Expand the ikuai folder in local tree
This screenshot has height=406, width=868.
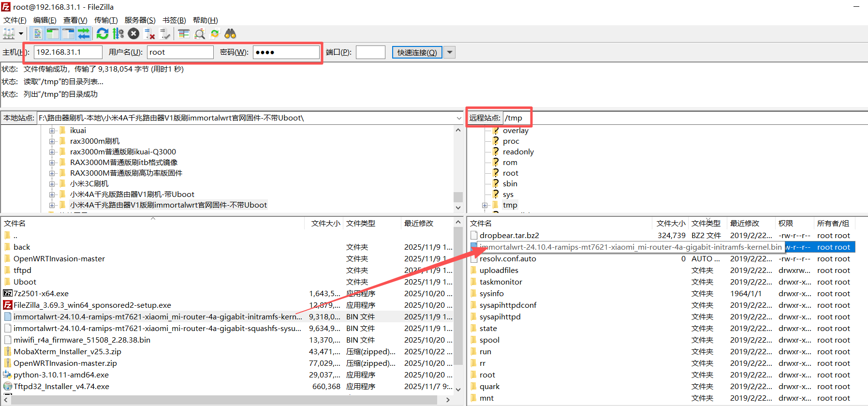(52, 131)
